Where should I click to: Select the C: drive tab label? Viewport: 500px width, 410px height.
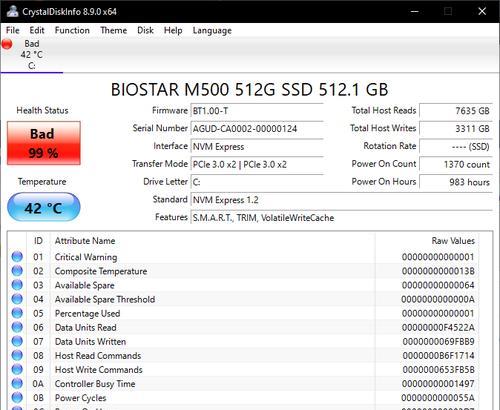pyautogui.click(x=32, y=66)
